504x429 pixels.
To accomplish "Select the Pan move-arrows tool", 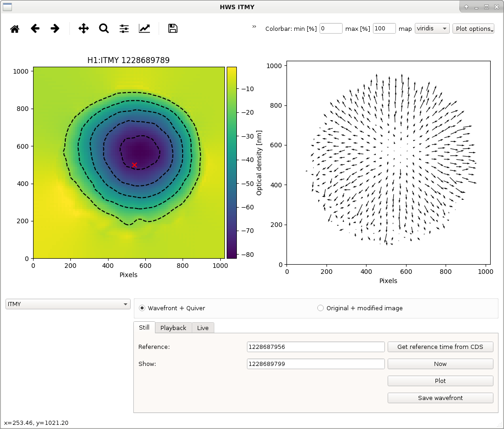I will click(x=84, y=29).
